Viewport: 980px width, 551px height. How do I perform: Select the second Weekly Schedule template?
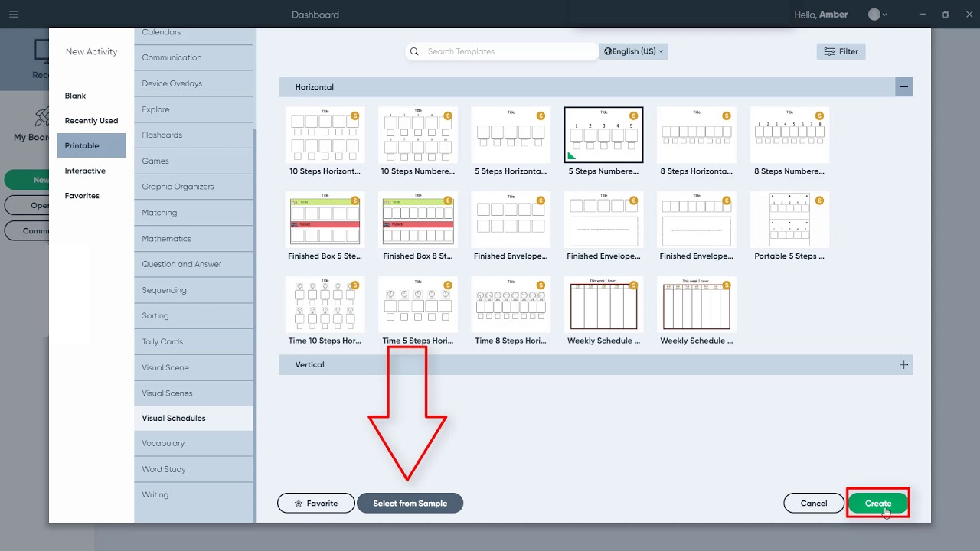click(697, 311)
